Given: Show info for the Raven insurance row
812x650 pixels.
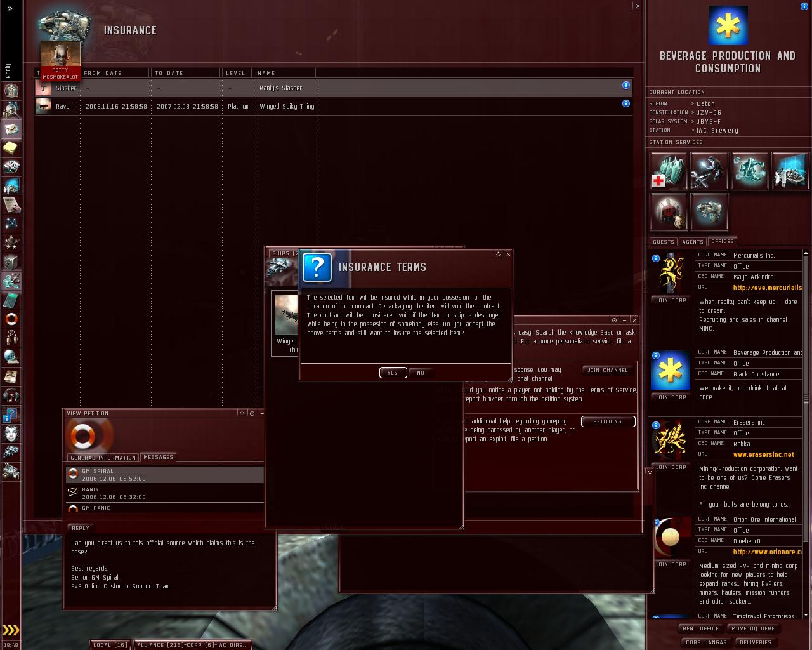Looking at the screenshot, I should point(626,103).
